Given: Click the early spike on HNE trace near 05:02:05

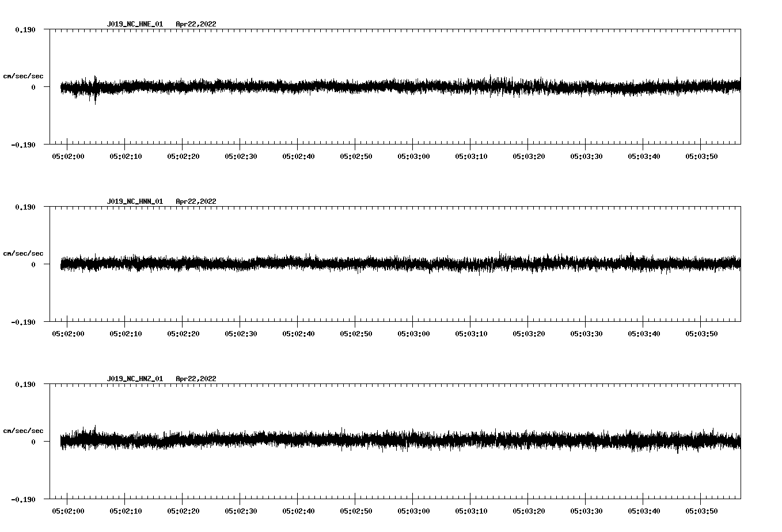Looking at the screenshot, I should (95, 89).
